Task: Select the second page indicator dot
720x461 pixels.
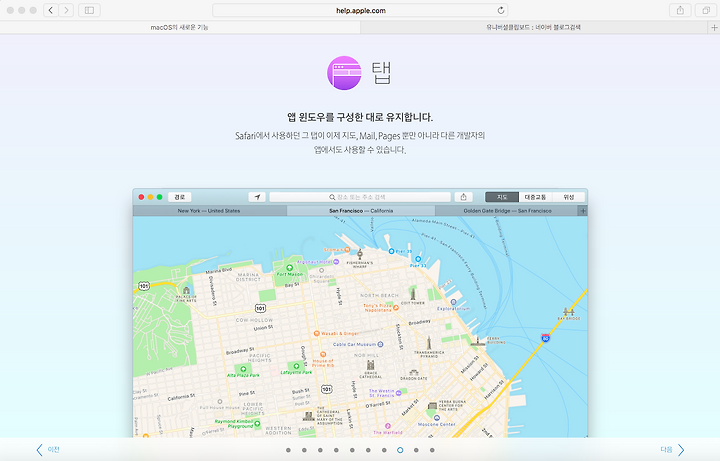Action: [x=304, y=450]
